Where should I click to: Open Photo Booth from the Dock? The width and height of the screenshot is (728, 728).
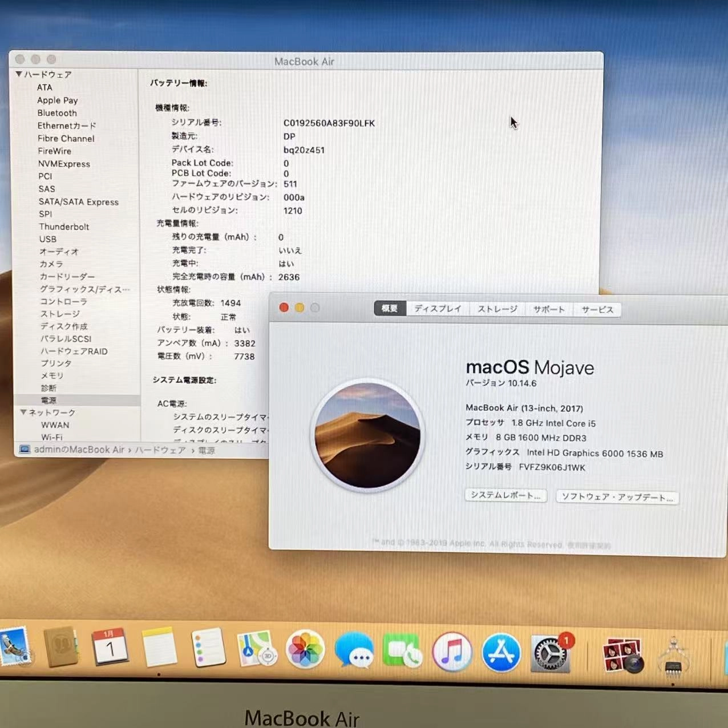623,655
